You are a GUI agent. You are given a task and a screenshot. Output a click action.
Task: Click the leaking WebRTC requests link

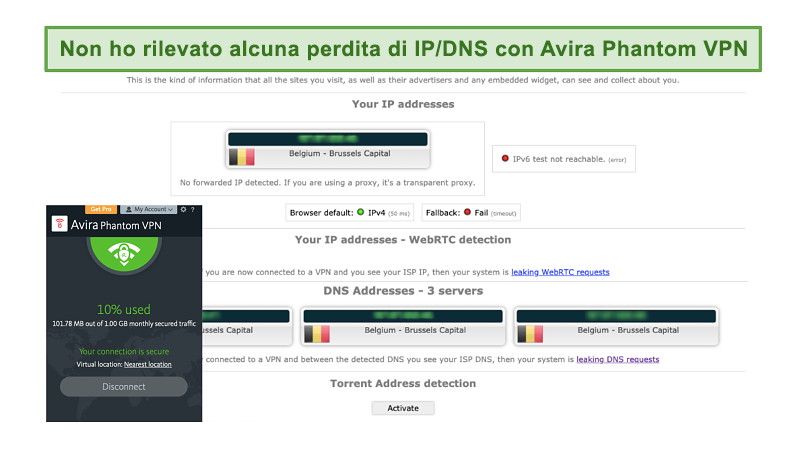click(560, 272)
